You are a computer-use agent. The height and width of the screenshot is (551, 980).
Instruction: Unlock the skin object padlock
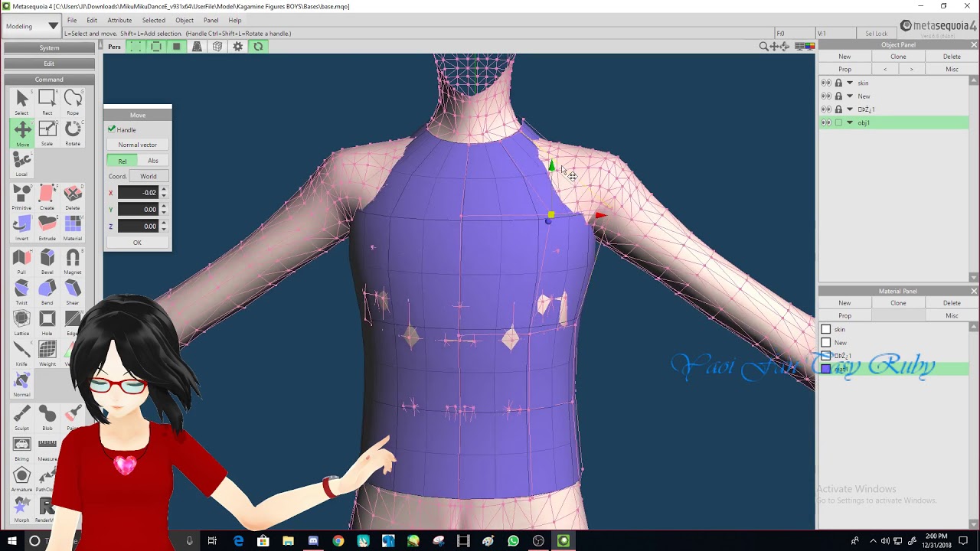pyautogui.click(x=838, y=83)
